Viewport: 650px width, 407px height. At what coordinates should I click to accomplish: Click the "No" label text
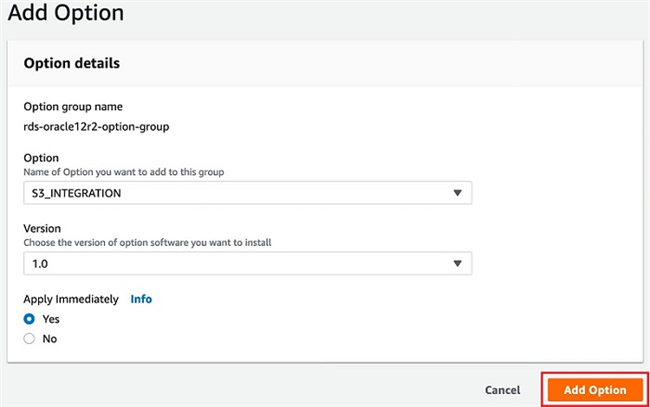[50, 339]
